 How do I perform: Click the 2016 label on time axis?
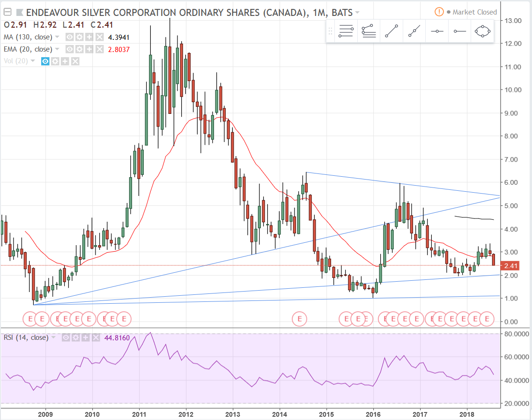[x=373, y=414]
